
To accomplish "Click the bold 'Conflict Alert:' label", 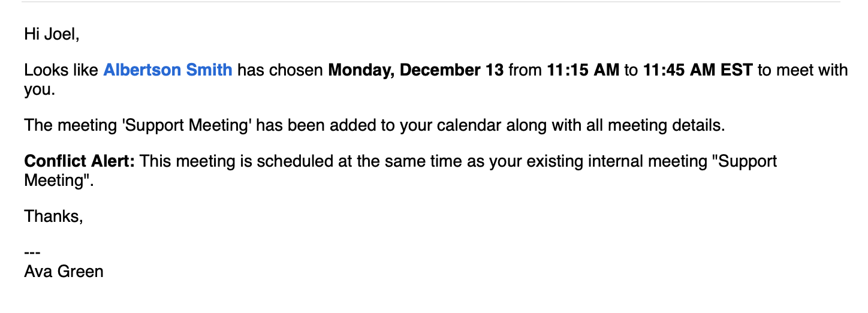I will [x=80, y=161].
